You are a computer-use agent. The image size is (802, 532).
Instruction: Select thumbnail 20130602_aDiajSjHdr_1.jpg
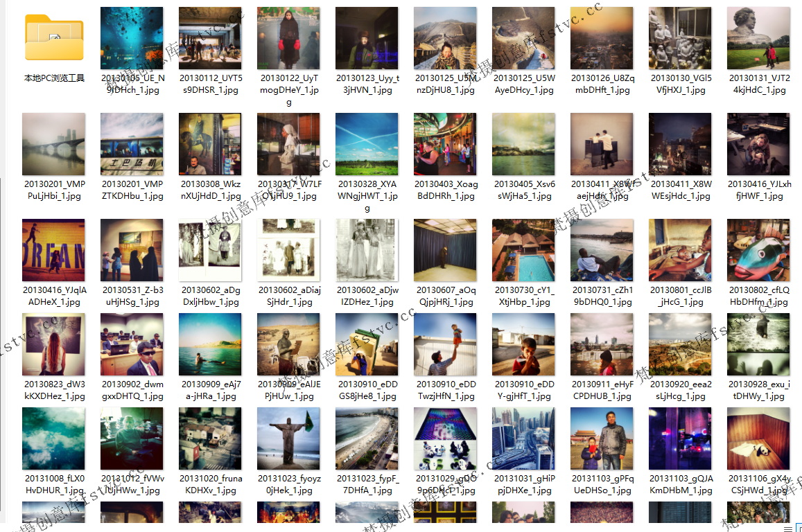(x=288, y=250)
